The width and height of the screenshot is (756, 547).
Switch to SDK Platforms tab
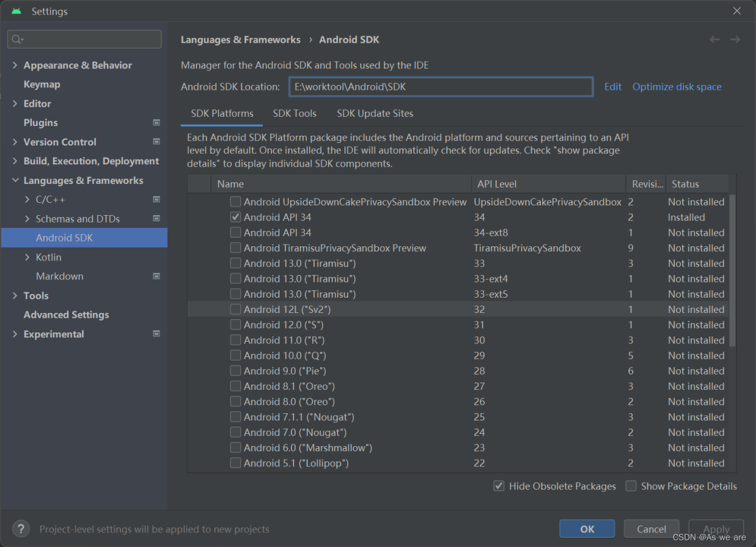click(x=222, y=113)
